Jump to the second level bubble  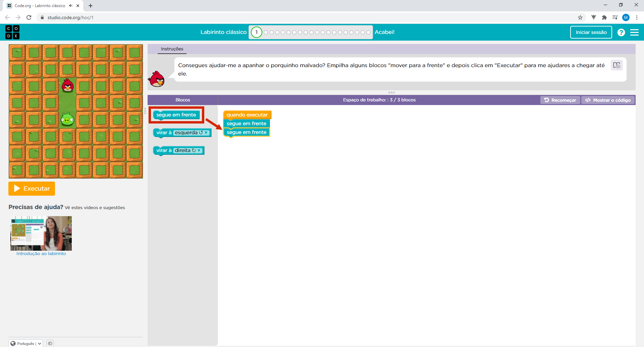[x=266, y=33]
